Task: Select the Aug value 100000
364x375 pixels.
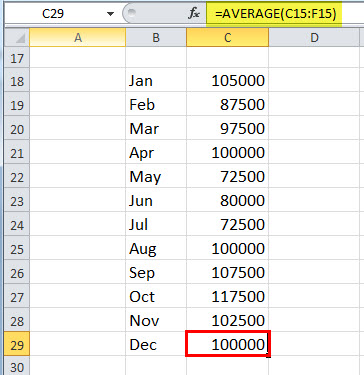Action: click(227, 248)
